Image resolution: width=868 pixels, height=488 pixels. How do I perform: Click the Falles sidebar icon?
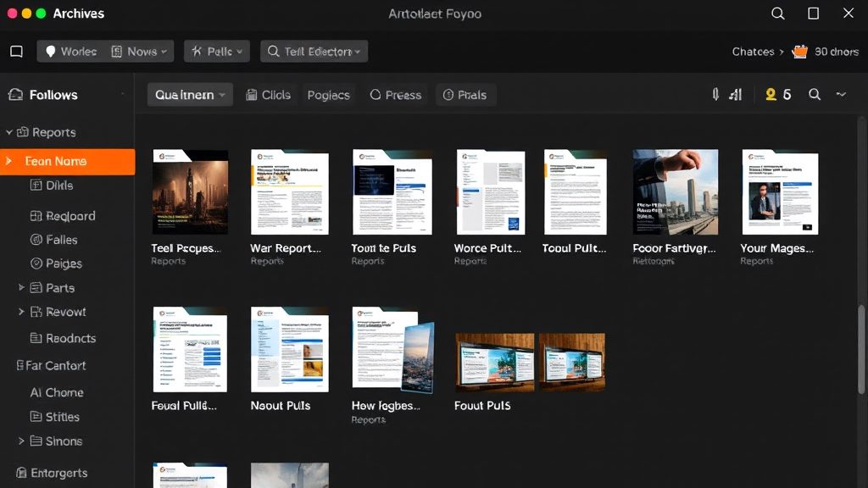pyautogui.click(x=36, y=240)
